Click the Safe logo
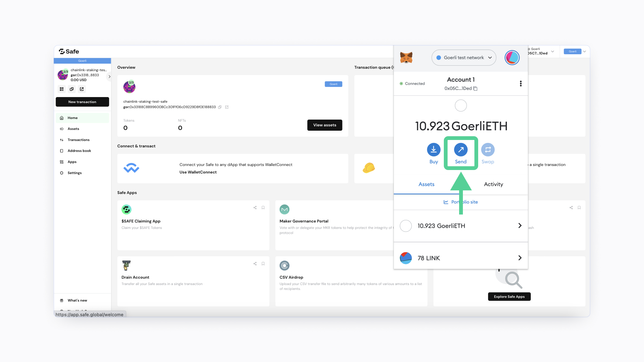644x362 pixels. tap(69, 51)
